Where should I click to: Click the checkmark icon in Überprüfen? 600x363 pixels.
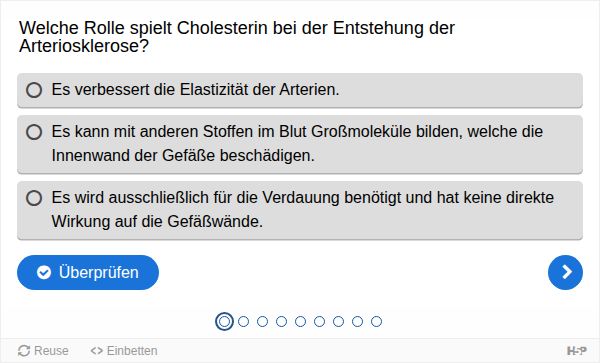[x=44, y=273]
